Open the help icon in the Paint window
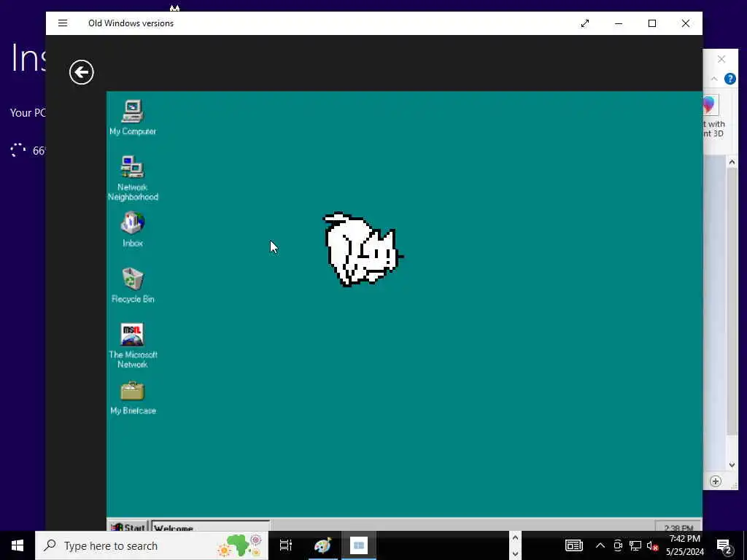This screenshot has height=560, width=747. point(729,79)
